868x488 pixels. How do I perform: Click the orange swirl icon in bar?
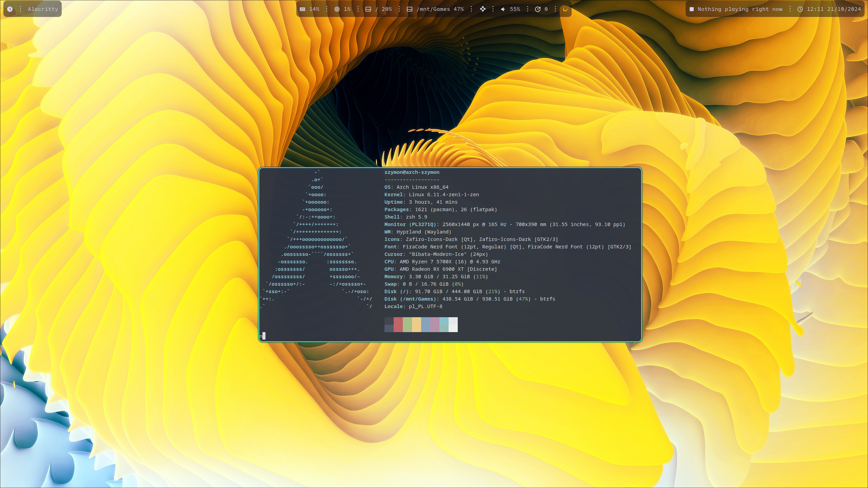point(565,9)
